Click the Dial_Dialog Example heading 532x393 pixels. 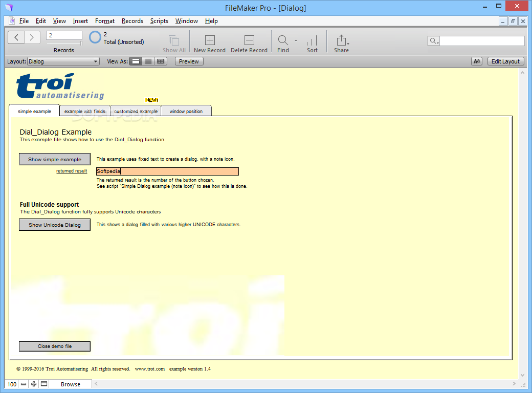pos(56,132)
